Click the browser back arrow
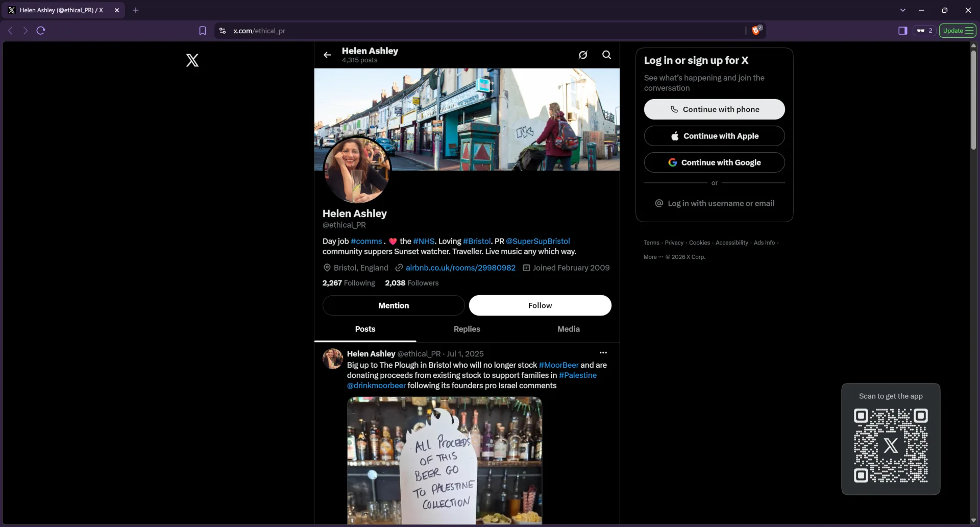980x527 pixels. [x=10, y=31]
